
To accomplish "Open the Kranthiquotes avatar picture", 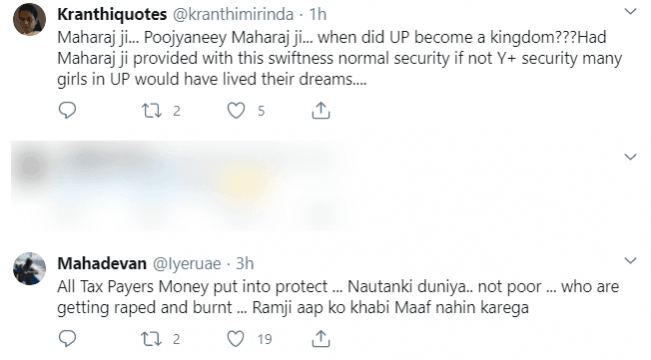I will [x=29, y=19].
